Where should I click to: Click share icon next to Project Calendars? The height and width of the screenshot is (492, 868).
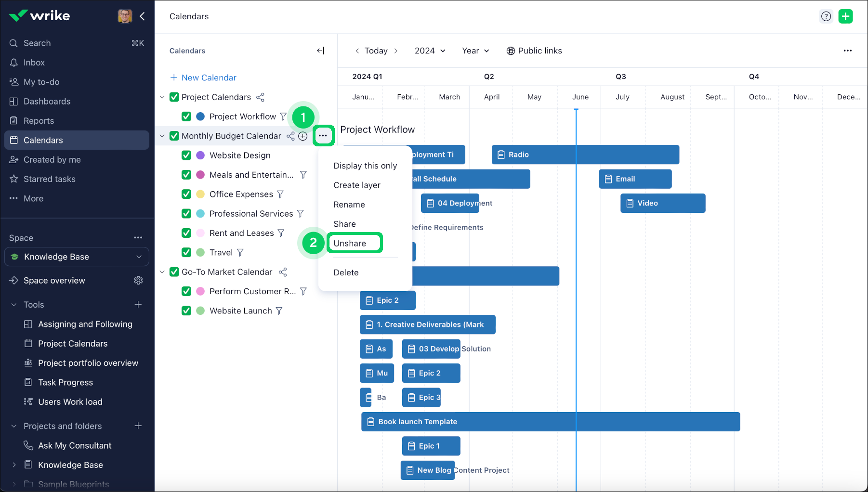260,97
